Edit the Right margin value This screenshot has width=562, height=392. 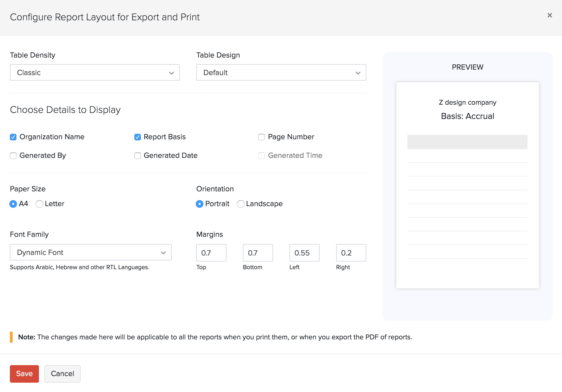click(351, 253)
